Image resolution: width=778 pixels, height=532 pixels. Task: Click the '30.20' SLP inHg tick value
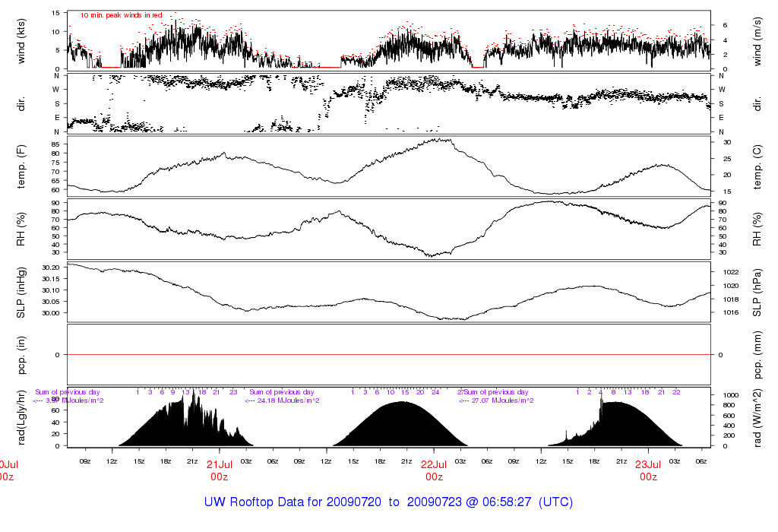click(51, 268)
